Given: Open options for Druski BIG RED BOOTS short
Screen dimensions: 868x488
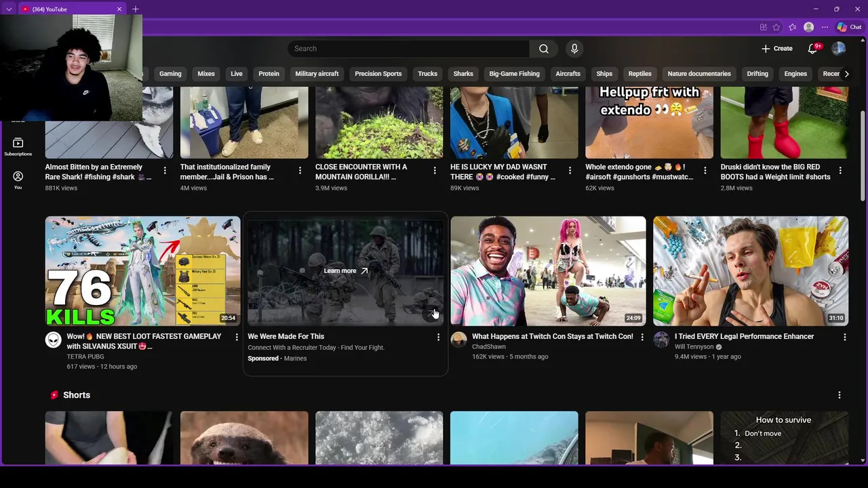Looking at the screenshot, I should (x=840, y=170).
